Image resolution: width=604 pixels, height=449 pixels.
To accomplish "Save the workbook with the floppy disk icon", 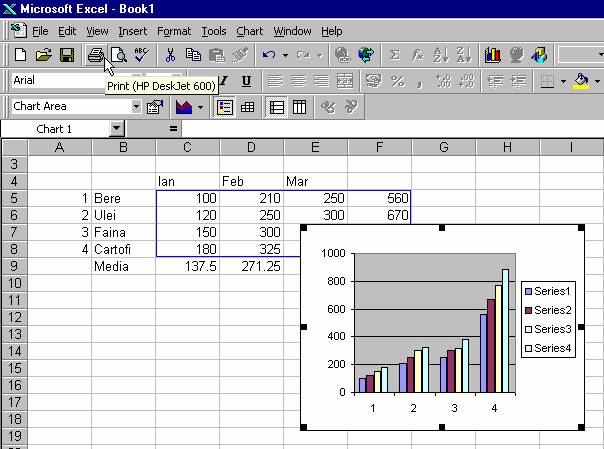I will pos(67,55).
